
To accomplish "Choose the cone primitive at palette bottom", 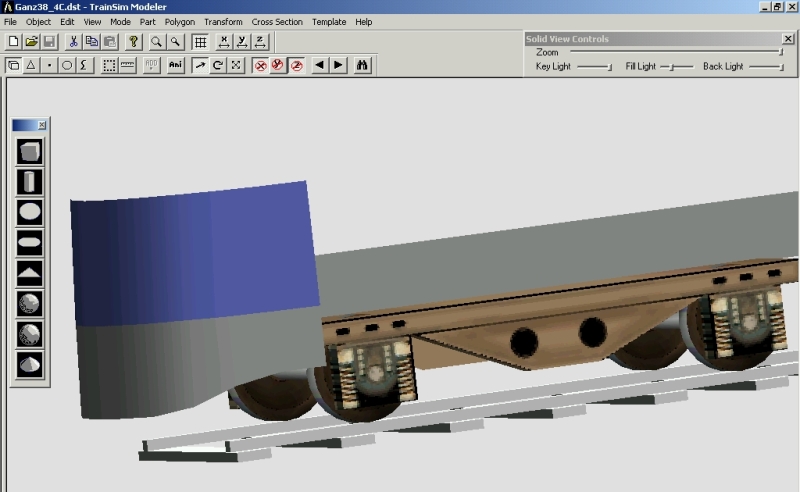I will [x=30, y=362].
